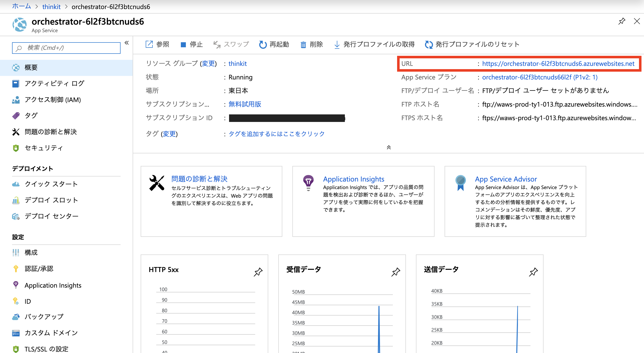This screenshot has width=644, height=353.
Task: Go to thinkit breadcrumb link
Action: click(51, 7)
